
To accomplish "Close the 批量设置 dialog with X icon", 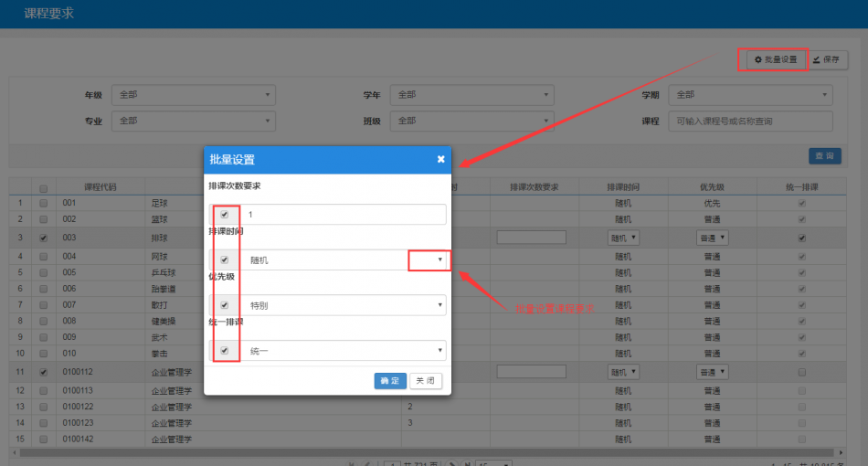I will (x=440, y=159).
